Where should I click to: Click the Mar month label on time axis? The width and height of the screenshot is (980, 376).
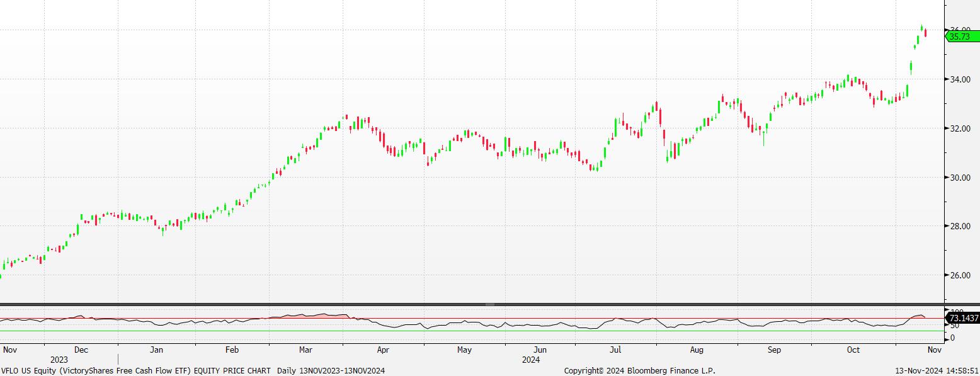(x=306, y=349)
